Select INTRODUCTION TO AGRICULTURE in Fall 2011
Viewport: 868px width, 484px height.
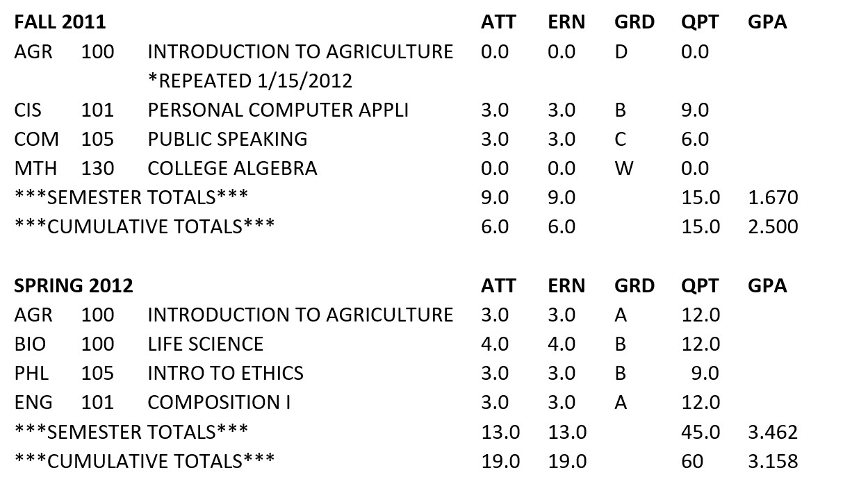pyautogui.click(x=300, y=51)
